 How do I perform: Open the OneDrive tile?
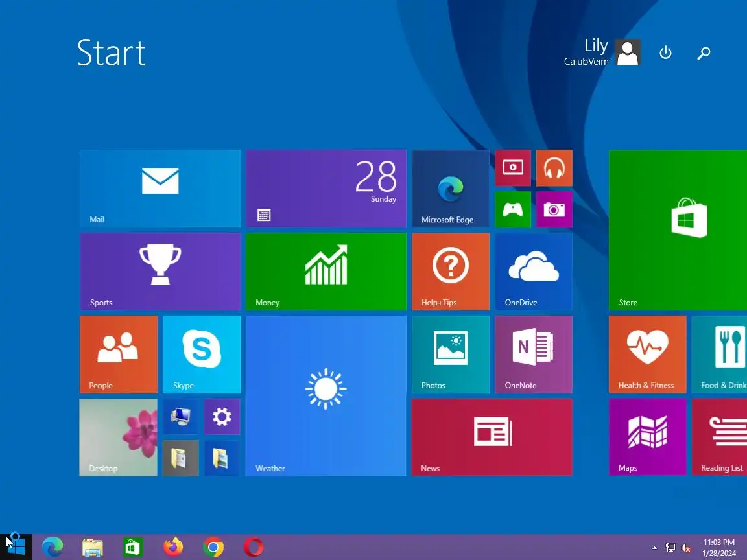534,272
